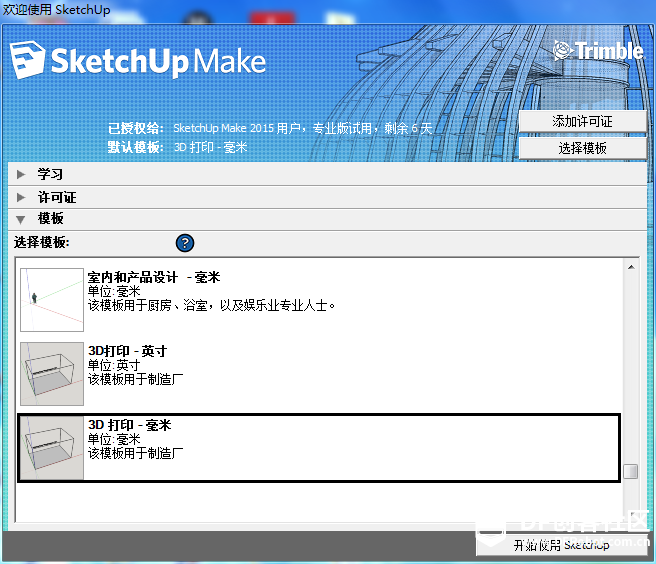This screenshot has height=564, width=656.
Task: Expand the 学习 section arrow
Action: pos(21,174)
